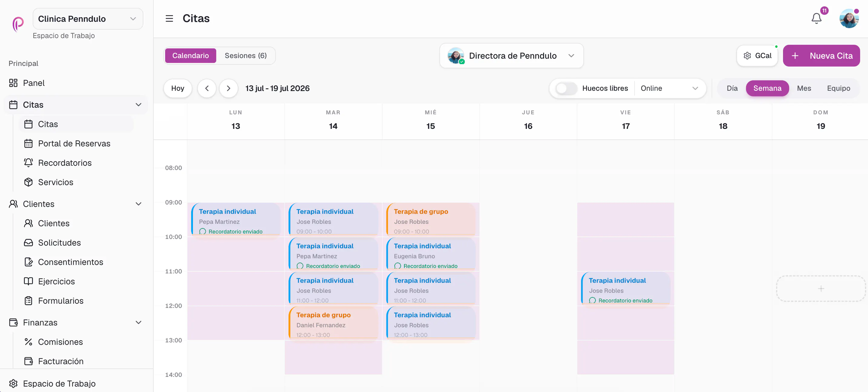This screenshot has width=868, height=392.
Task: Open Friday Jose Robles Terapia individual
Action: [x=625, y=288]
